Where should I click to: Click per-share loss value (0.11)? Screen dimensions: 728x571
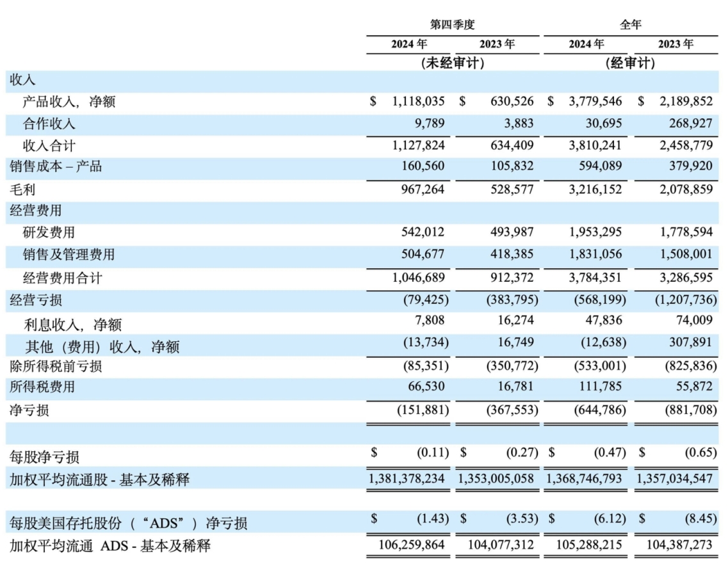point(433,452)
